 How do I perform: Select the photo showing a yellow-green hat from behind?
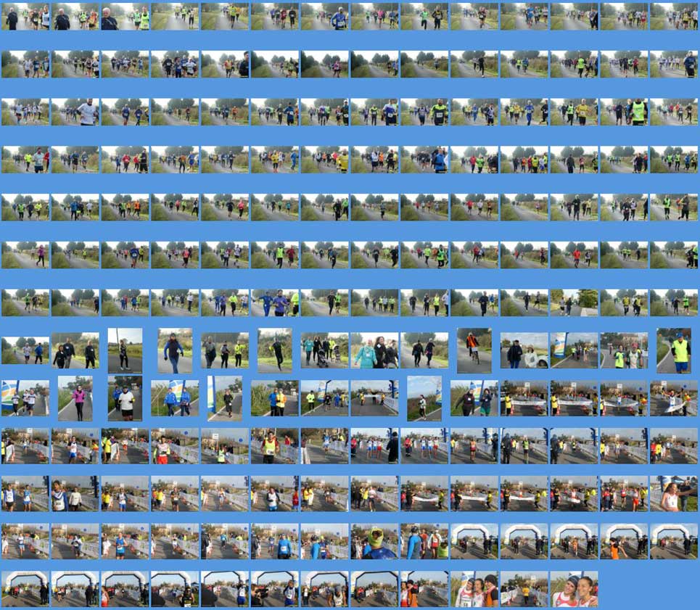click(x=374, y=541)
